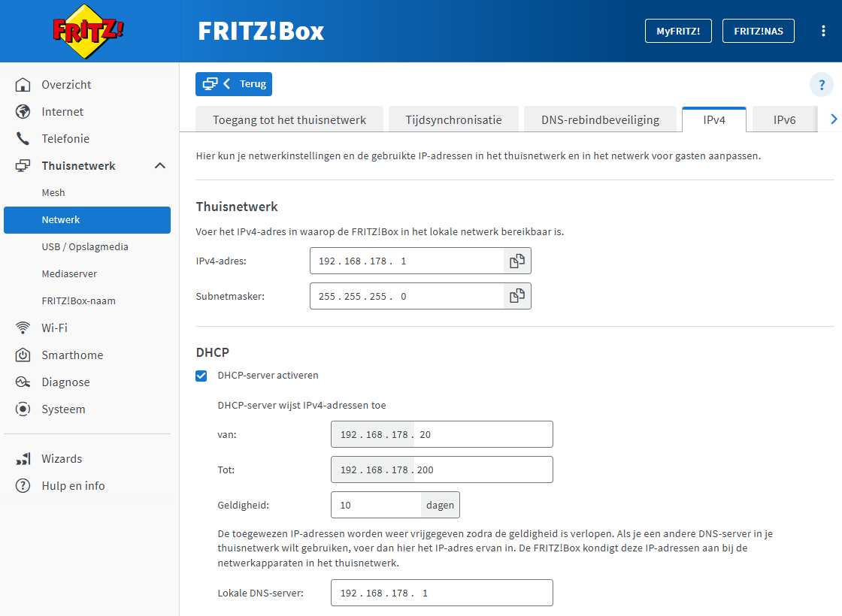Screen dimensions: 842x616
Task: Click the Wi-Fi signal icon
Action: [x=23, y=328]
